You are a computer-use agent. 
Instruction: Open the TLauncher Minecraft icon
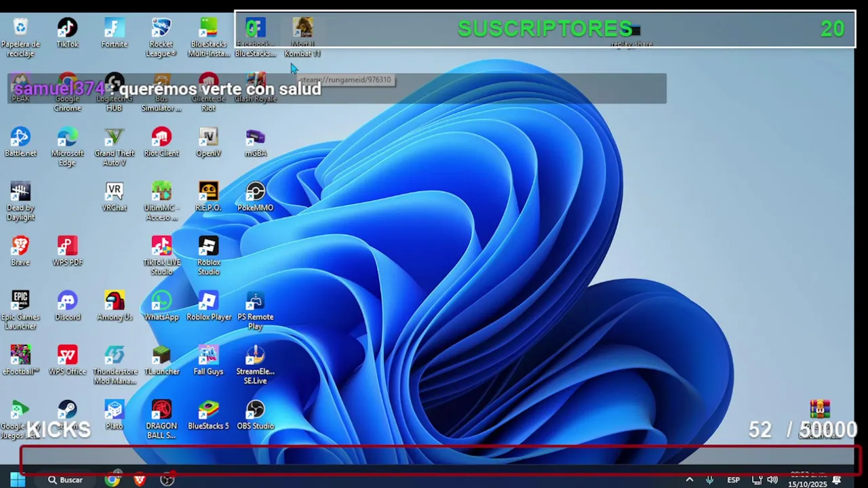click(161, 361)
